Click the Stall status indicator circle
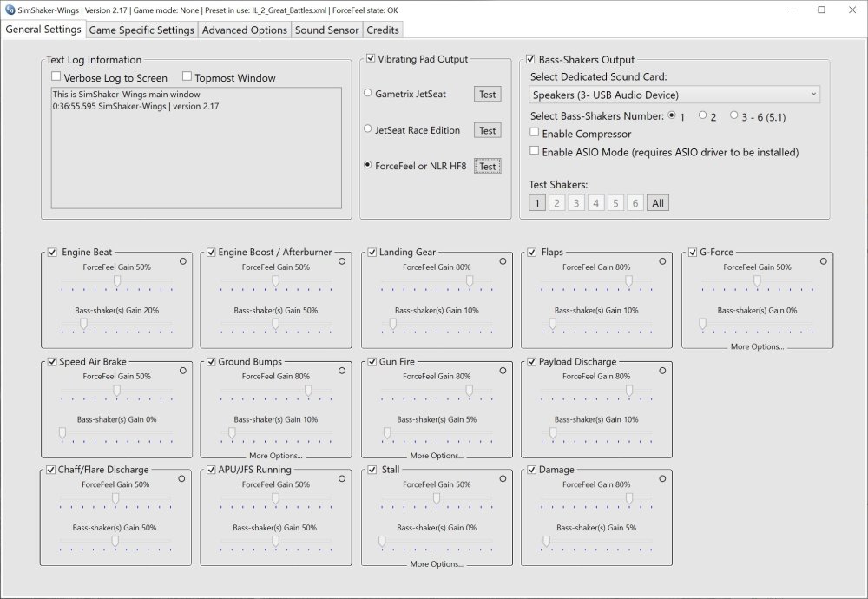The height and width of the screenshot is (599, 868). 502,477
